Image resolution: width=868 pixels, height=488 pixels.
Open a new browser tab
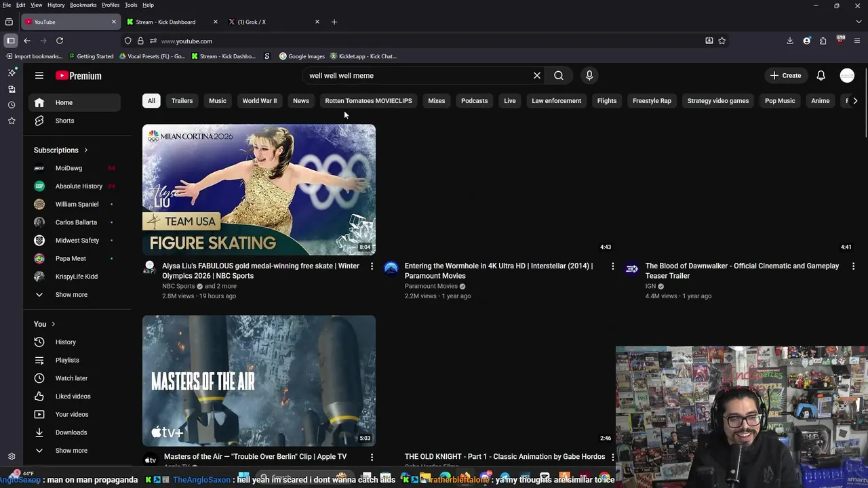334,22
